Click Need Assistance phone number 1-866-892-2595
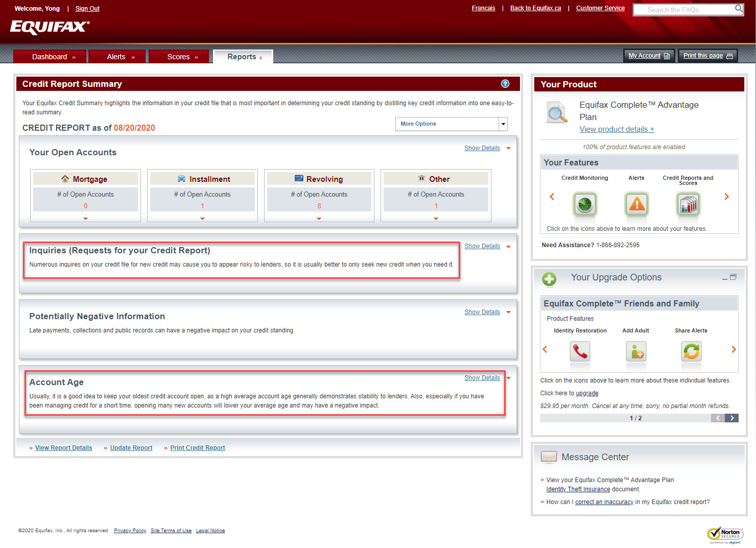The width and height of the screenshot is (756, 548). (618, 245)
